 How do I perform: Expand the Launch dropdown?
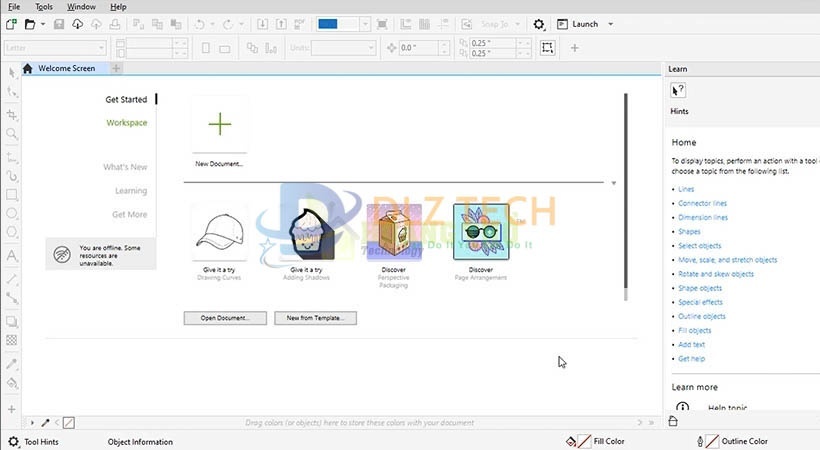pos(610,24)
